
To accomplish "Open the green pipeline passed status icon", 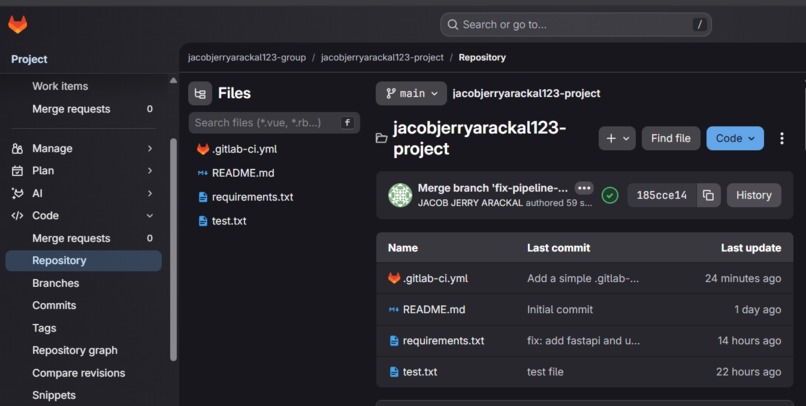I will (610, 195).
